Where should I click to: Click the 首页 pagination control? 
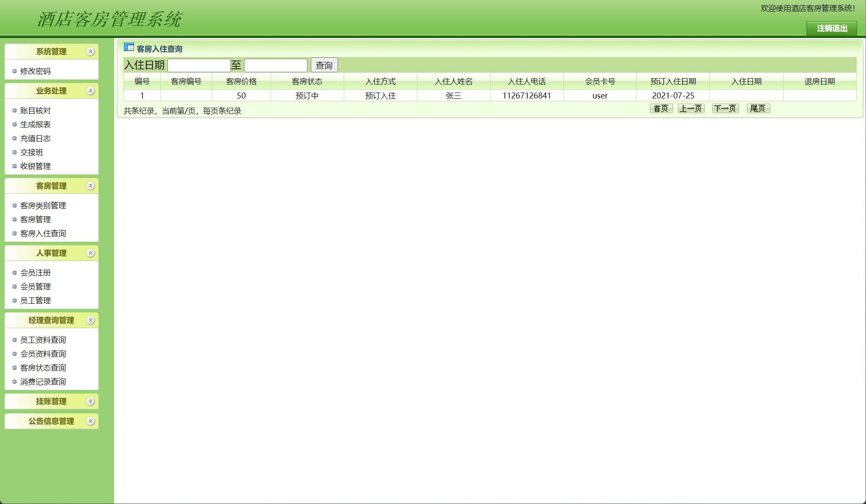click(x=660, y=109)
